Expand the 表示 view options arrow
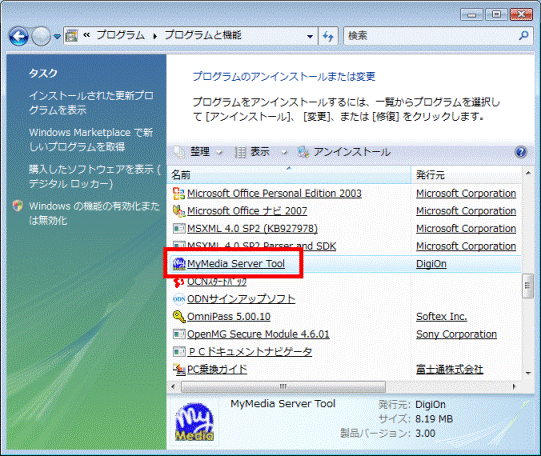Image resolution: width=541 pixels, height=456 pixels. (284, 152)
